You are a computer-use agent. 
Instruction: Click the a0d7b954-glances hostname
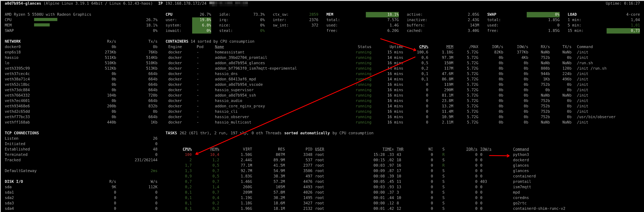[23, 3]
